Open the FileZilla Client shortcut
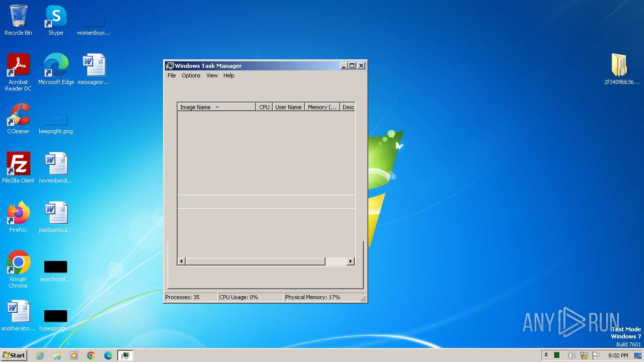Viewport: 644px width, 362px height. point(18,168)
